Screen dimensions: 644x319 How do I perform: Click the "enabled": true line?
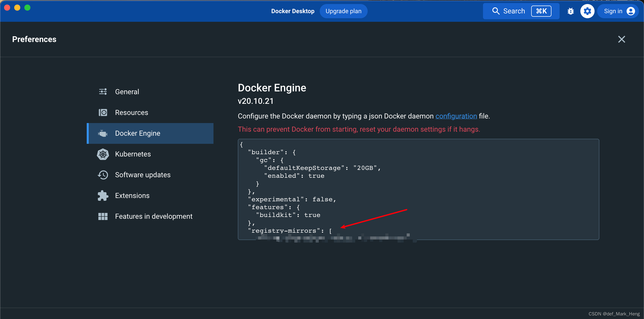[294, 176]
